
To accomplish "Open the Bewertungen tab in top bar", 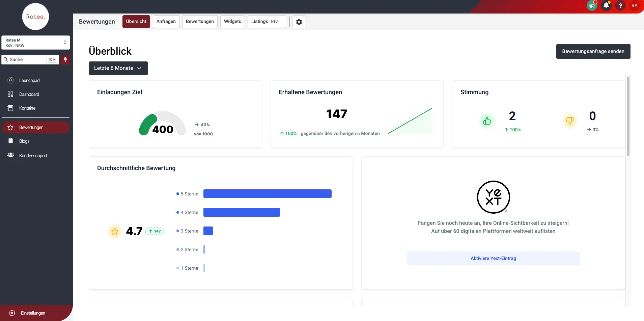I will [200, 22].
